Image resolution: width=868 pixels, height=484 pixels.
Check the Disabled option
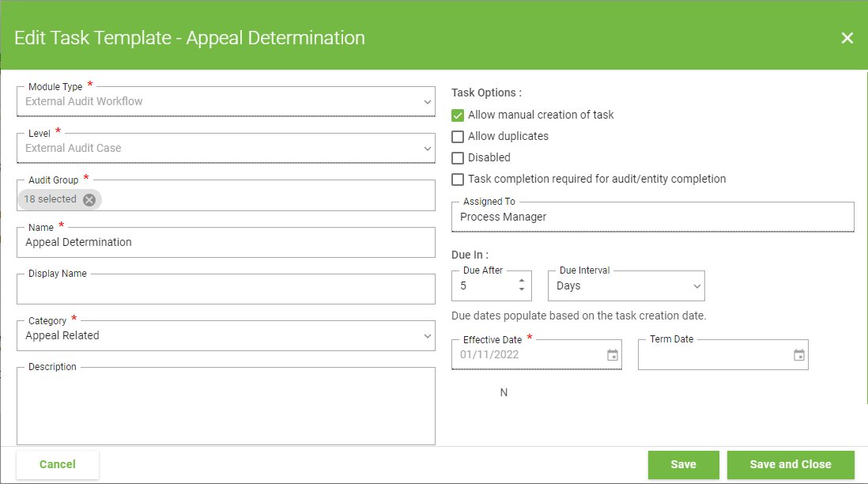click(x=457, y=157)
